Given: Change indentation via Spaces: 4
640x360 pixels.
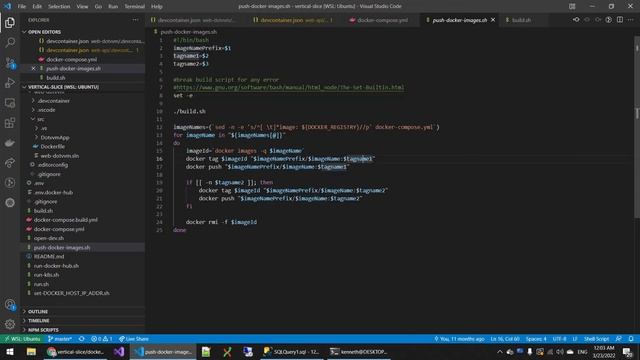Looking at the screenshot, I should pyautogui.click(x=536, y=339).
